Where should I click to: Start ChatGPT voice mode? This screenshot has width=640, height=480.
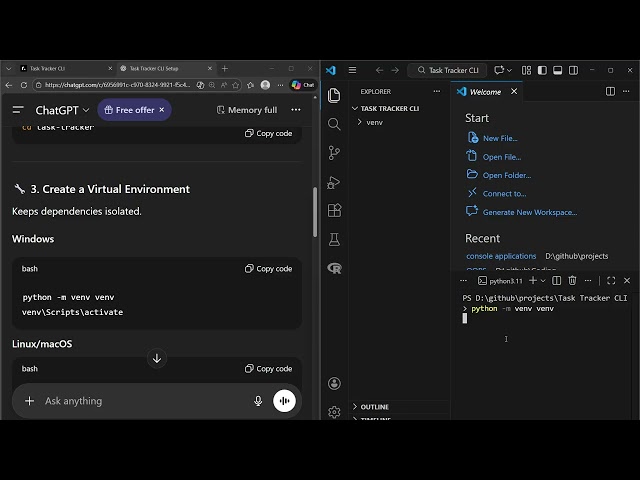pos(284,401)
